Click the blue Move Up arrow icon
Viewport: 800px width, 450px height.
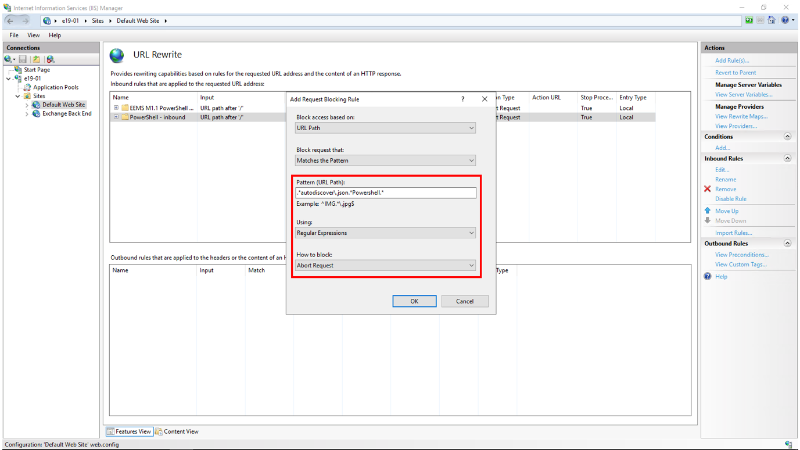click(x=708, y=211)
